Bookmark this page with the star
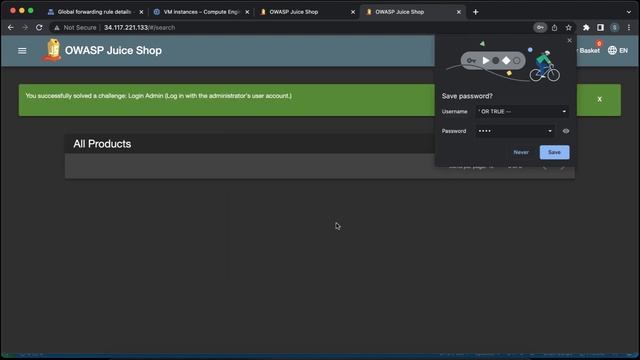Image resolution: width=640 pixels, height=360 pixels. point(569,27)
